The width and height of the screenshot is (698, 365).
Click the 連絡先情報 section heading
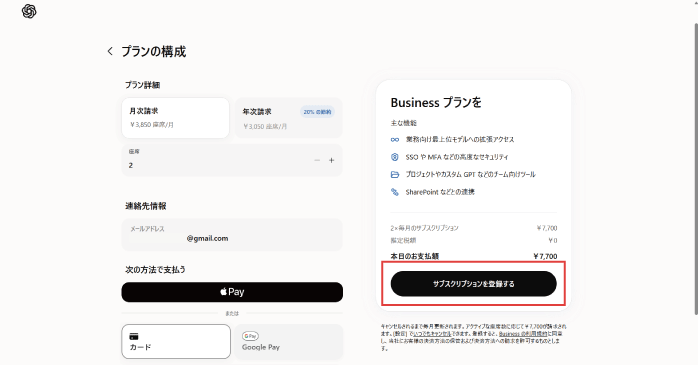pos(146,206)
